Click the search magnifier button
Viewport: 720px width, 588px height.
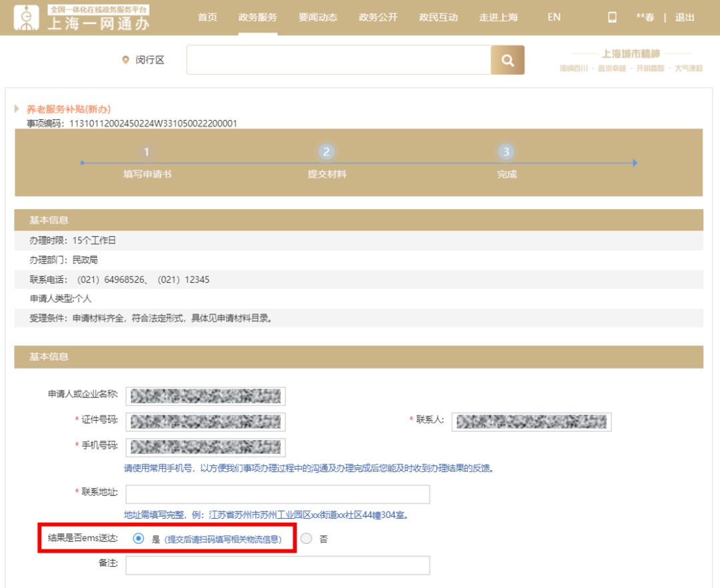[507, 61]
